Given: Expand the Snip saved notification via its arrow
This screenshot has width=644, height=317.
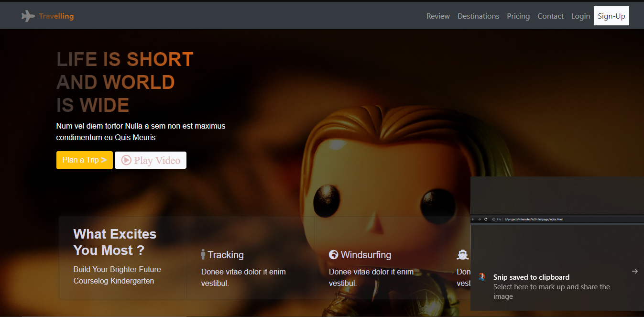Looking at the screenshot, I should point(635,271).
